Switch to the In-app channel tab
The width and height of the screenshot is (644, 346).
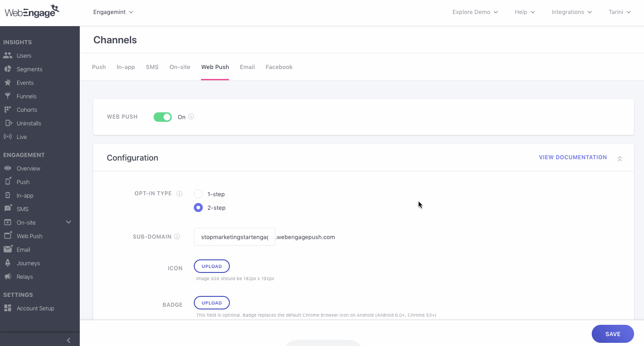pyautogui.click(x=126, y=67)
